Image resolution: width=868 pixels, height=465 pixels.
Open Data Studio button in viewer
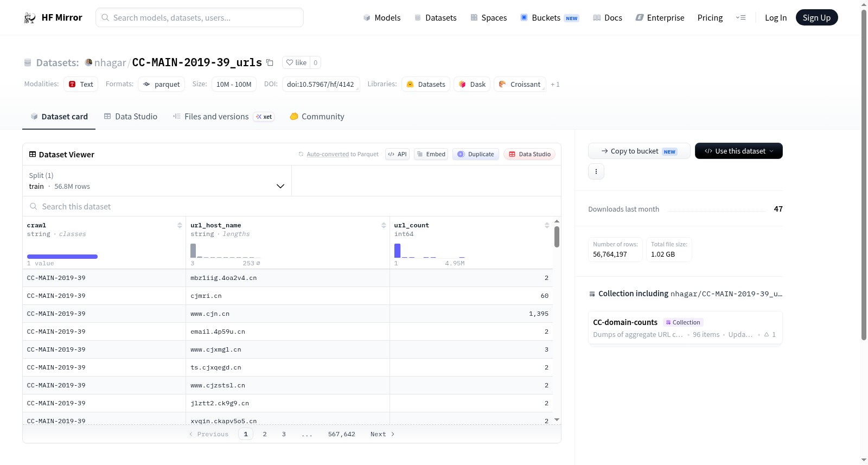[529, 154]
